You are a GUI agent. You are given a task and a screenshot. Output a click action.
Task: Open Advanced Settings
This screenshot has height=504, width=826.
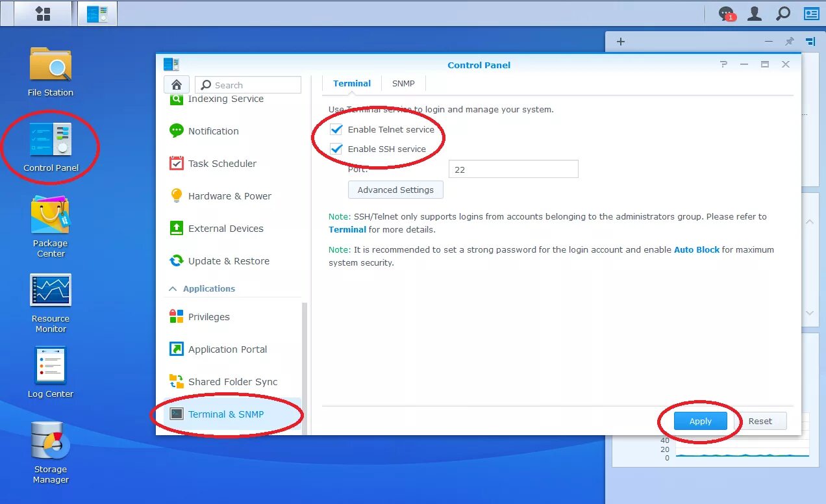point(395,190)
